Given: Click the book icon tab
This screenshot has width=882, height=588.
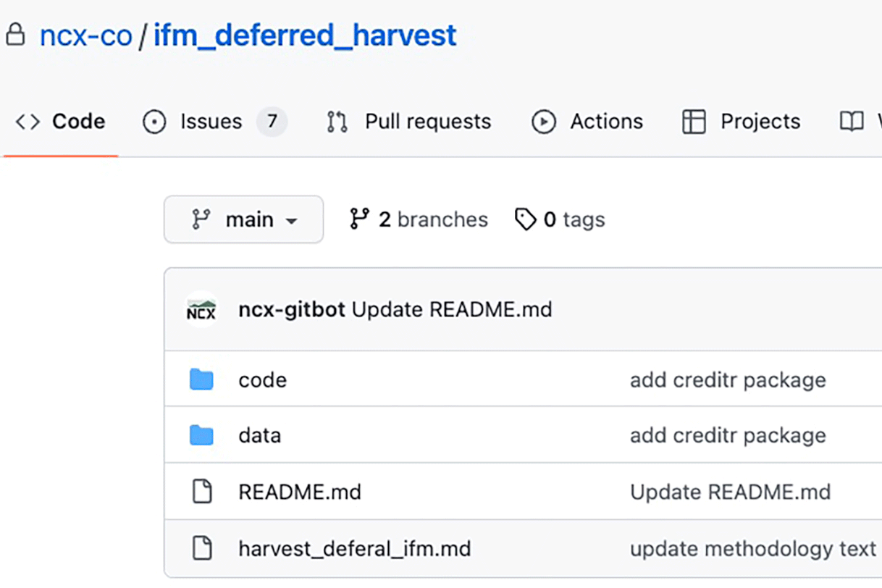Looking at the screenshot, I should pos(852,122).
